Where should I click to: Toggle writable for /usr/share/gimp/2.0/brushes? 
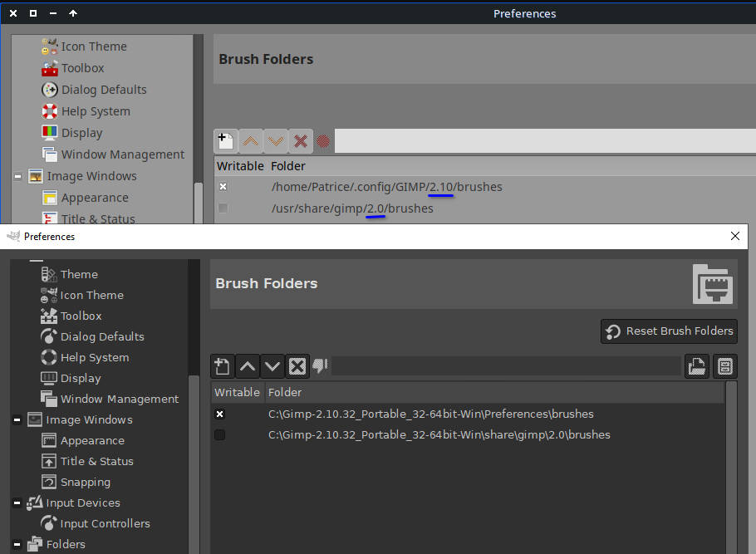(223, 208)
